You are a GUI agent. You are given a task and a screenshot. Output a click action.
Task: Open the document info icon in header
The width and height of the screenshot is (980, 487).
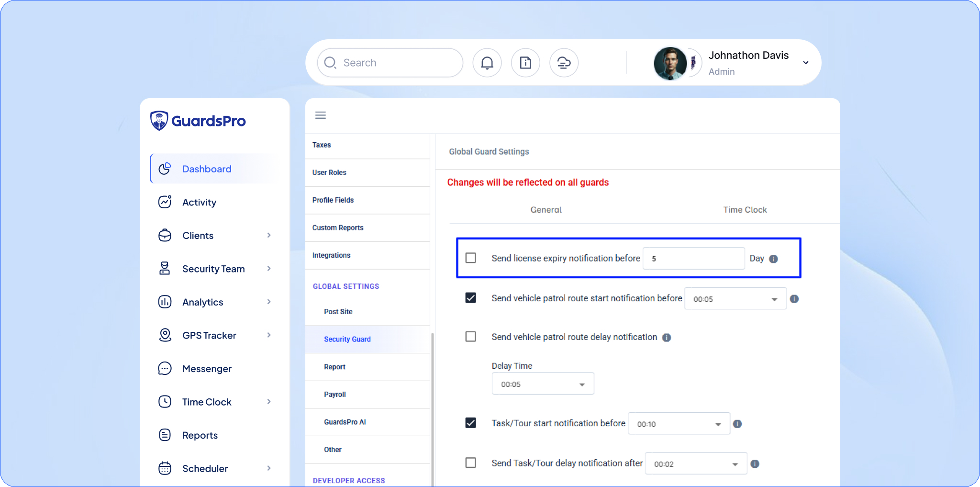pos(525,63)
